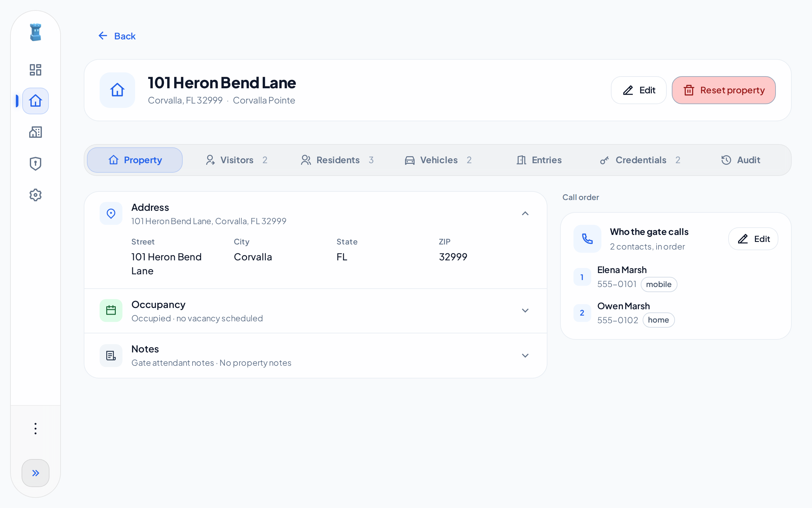Expand the sidebar with double chevron button
This screenshot has width=812, height=508.
pos(36,473)
